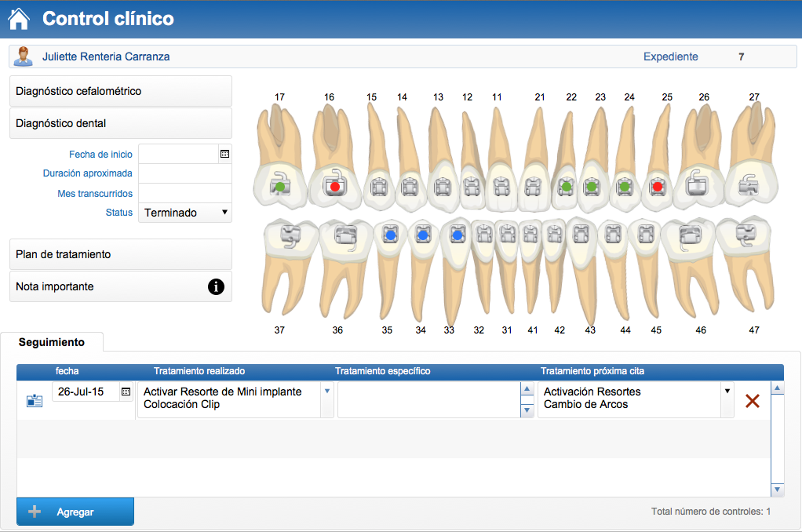802x532 pixels.
Task: Toggle the blue bracket on tooth 35
Action: click(x=390, y=234)
